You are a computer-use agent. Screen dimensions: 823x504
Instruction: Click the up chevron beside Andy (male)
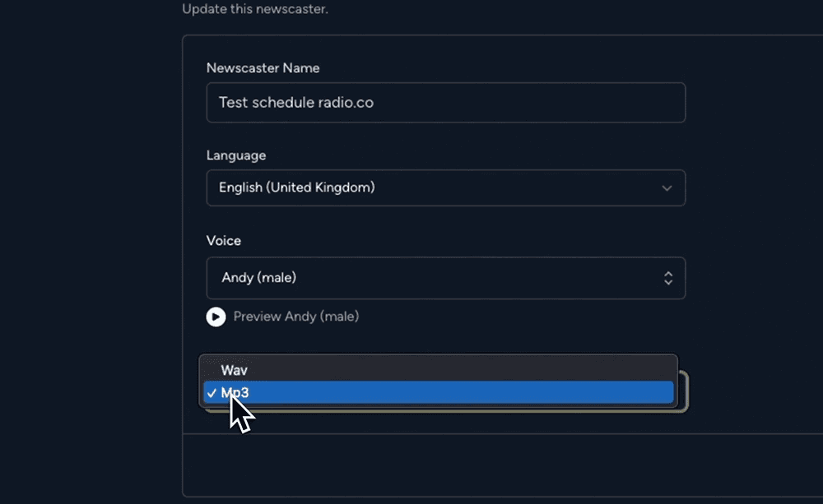point(668,274)
